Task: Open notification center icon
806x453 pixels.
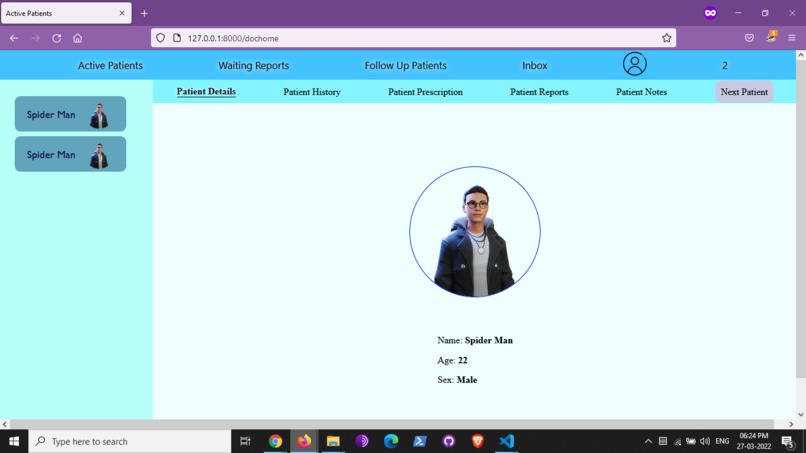Action: coord(788,441)
